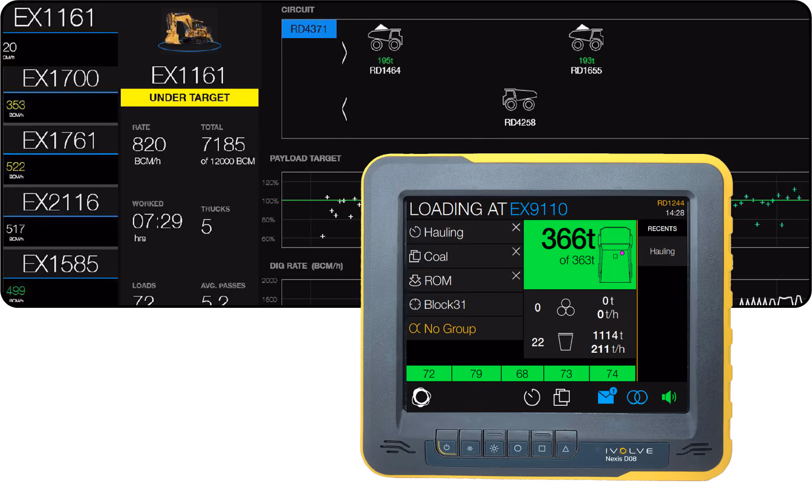Click the RD1655 loaded truck icon
This screenshot has width=812, height=504.
tap(586, 38)
